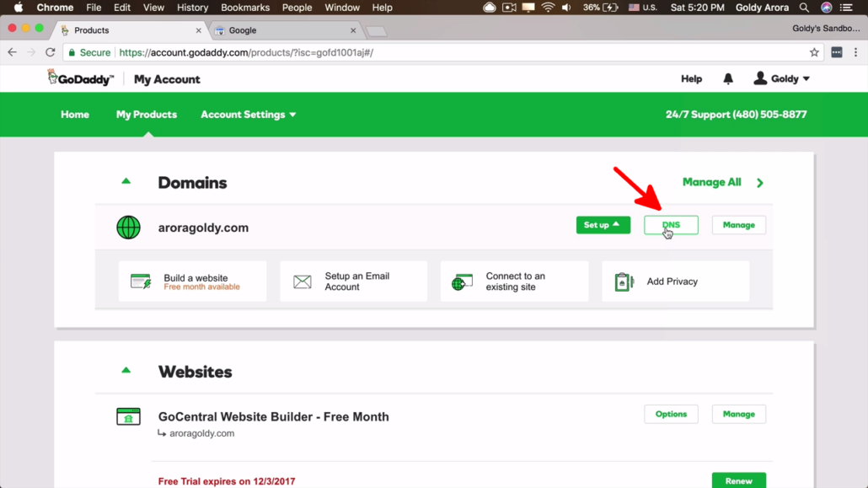Select Connect to an existing site
This screenshot has height=488, width=868.
coord(514,282)
